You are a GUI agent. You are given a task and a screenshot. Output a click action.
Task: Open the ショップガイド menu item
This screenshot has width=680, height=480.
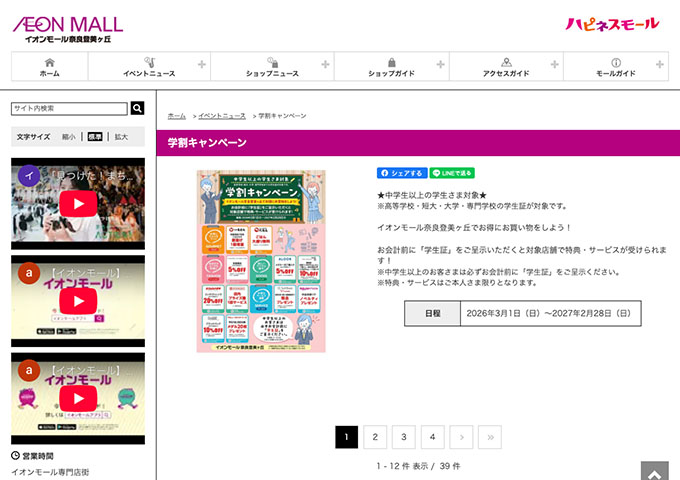tap(392, 67)
